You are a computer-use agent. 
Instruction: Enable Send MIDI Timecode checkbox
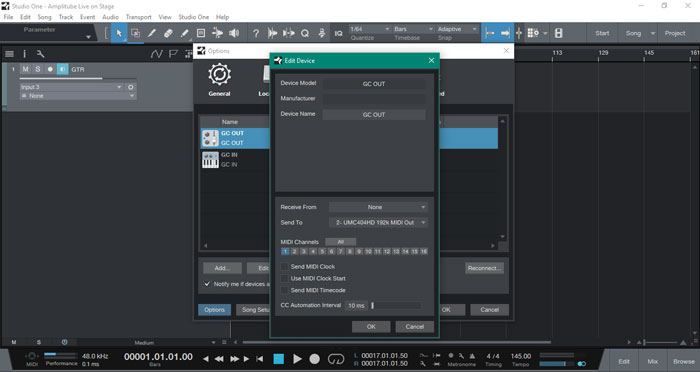click(284, 290)
